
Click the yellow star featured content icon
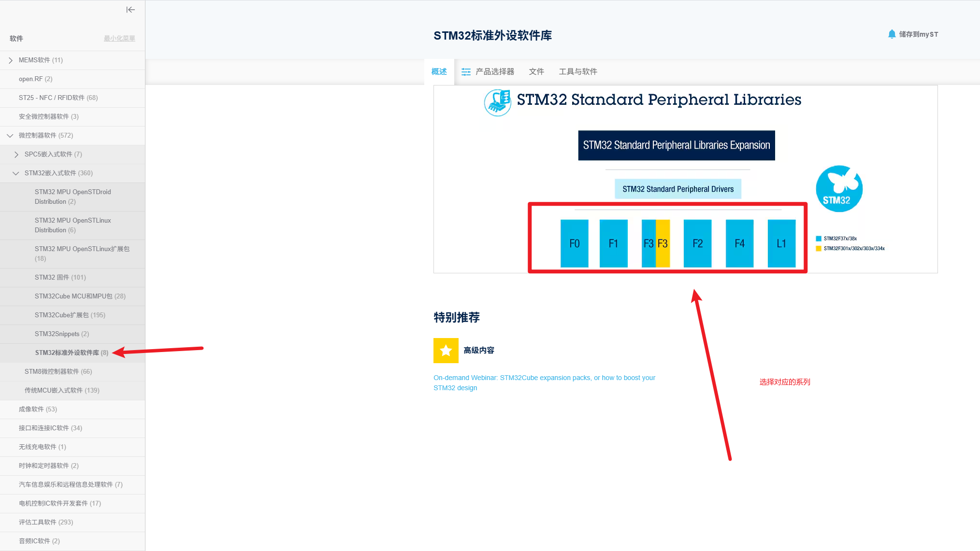click(446, 351)
